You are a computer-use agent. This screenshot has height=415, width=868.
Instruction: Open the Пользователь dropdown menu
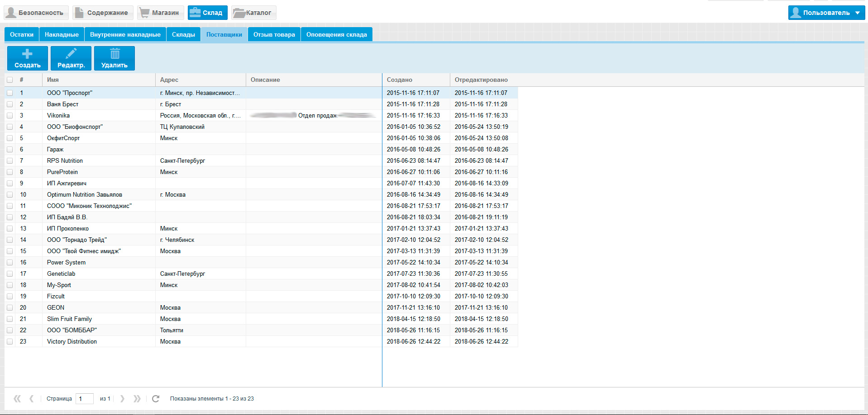826,13
